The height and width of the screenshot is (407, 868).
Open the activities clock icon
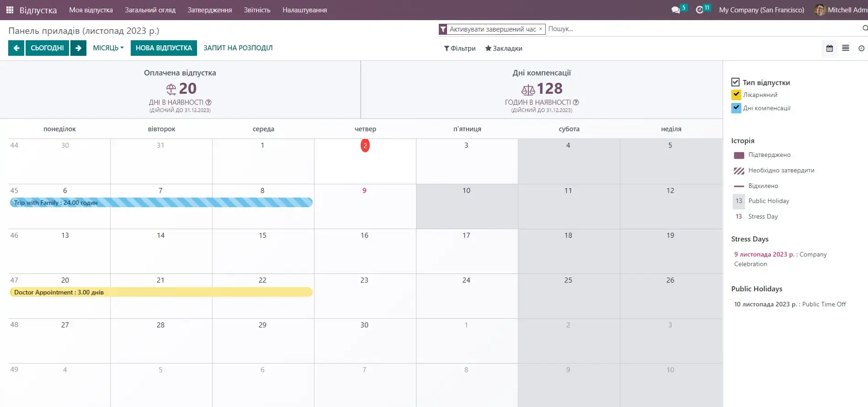pos(699,10)
